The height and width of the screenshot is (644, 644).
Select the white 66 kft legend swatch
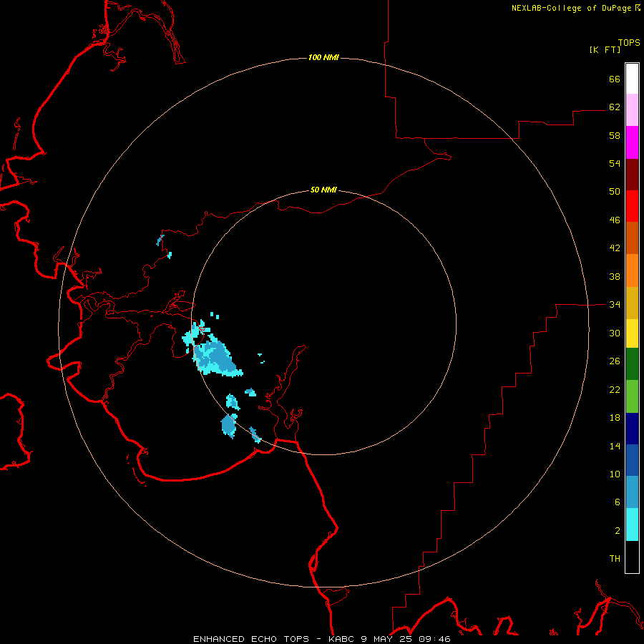click(x=632, y=79)
